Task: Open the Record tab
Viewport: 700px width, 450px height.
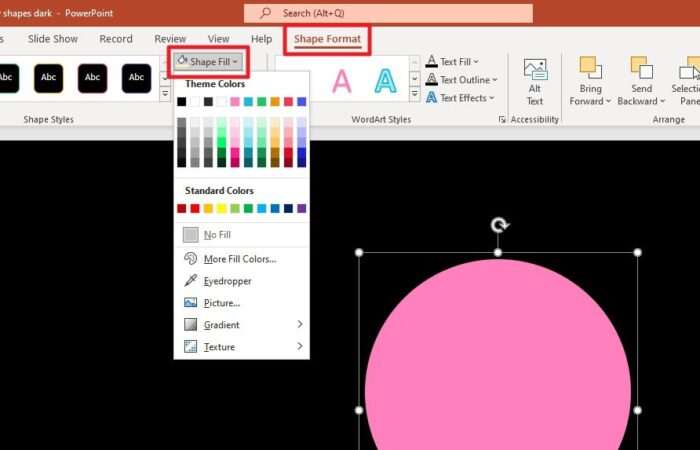Action: point(116,39)
